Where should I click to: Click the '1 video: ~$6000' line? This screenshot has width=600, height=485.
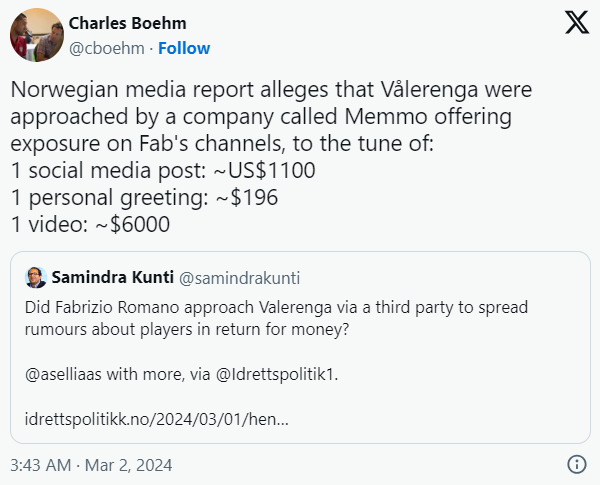coord(90,224)
